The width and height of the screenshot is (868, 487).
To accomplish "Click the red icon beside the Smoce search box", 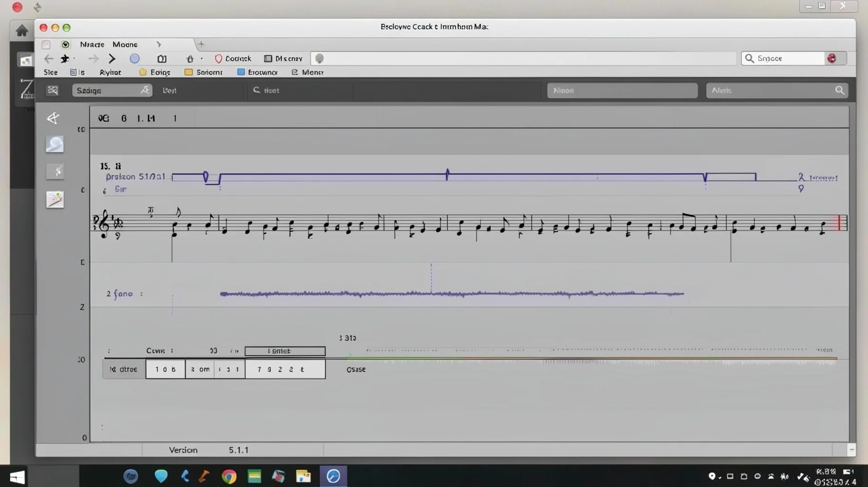I will [x=832, y=58].
